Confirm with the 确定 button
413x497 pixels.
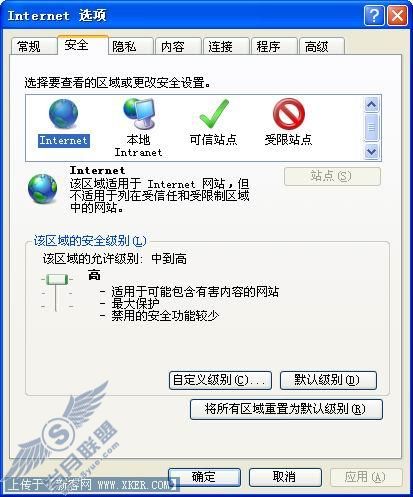(204, 477)
